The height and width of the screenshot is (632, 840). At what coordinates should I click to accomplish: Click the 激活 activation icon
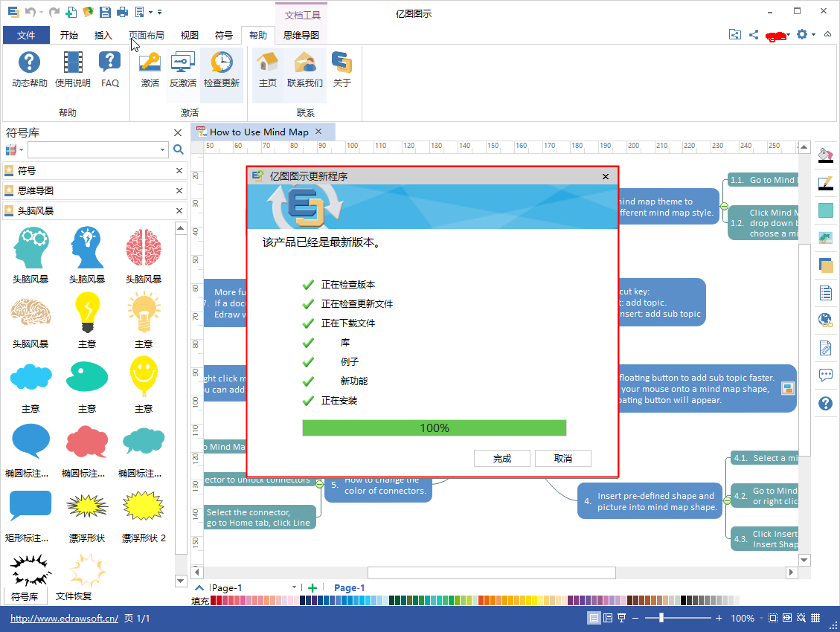150,70
